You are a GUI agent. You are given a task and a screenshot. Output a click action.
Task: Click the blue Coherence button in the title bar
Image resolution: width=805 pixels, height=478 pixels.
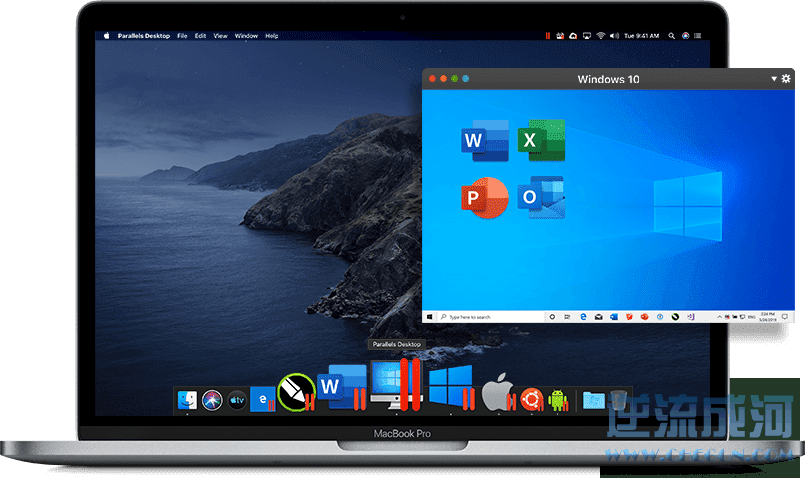pyautogui.click(x=466, y=79)
